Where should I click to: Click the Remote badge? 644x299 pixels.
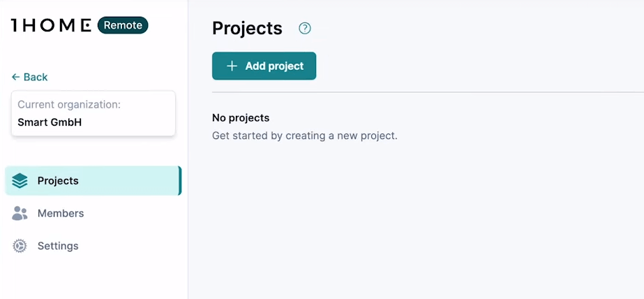pyautogui.click(x=123, y=25)
